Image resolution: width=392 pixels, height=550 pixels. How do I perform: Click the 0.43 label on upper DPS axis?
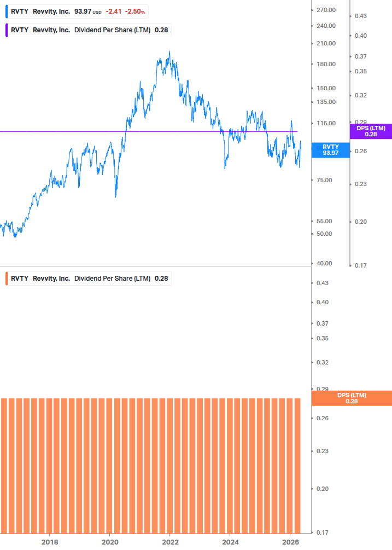(x=361, y=16)
